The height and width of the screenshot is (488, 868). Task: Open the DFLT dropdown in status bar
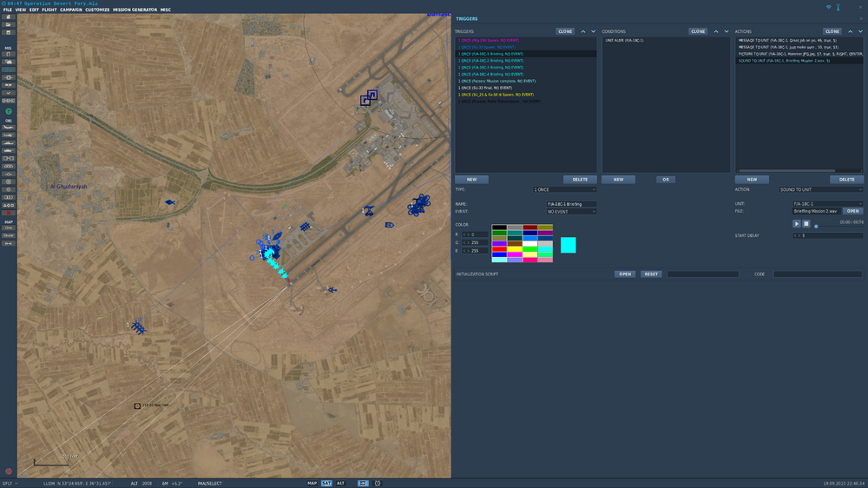point(10,484)
